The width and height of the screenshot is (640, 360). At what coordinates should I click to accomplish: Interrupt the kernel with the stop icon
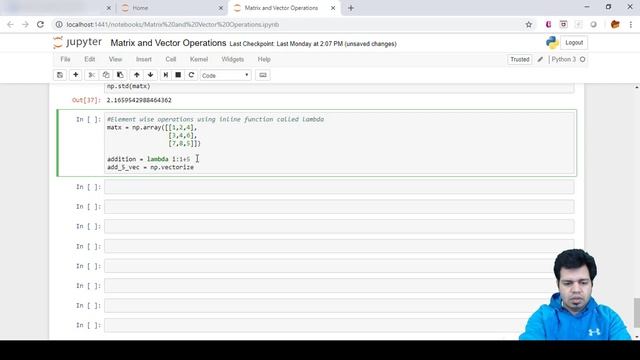click(x=178, y=75)
